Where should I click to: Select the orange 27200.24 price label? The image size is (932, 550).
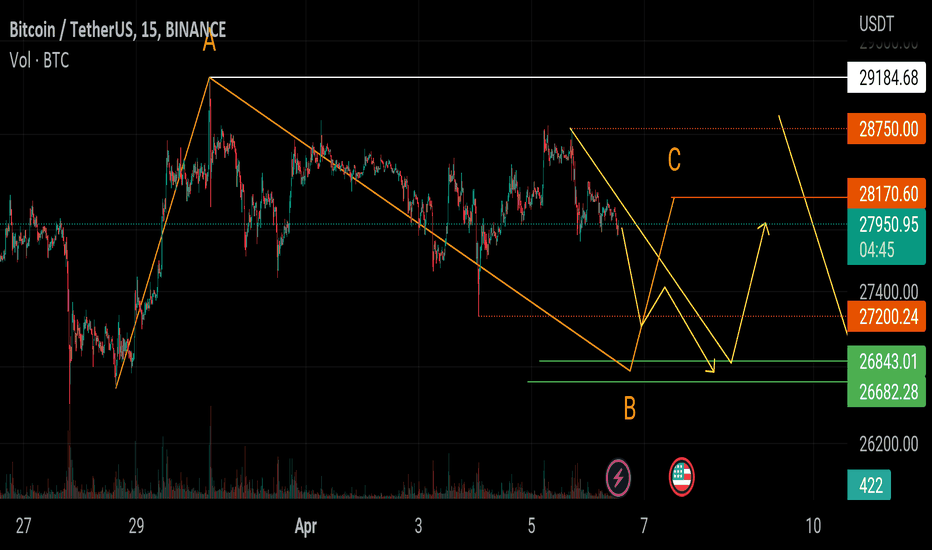886,316
